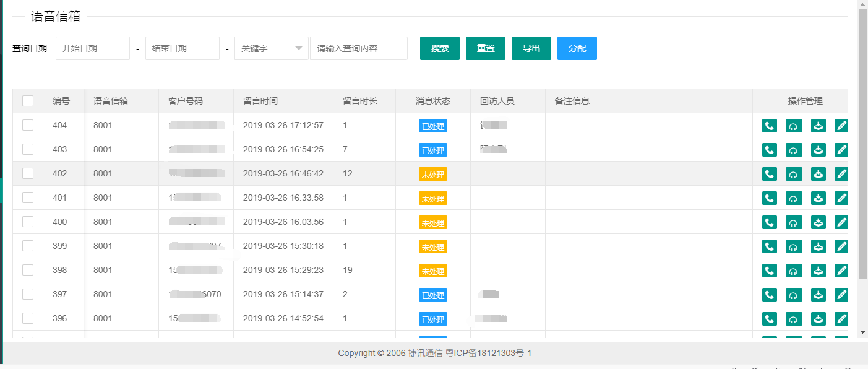This screenshot has width=868, height=369.
Task: Listen to the message in record 399
Action: tap(793, 246)
